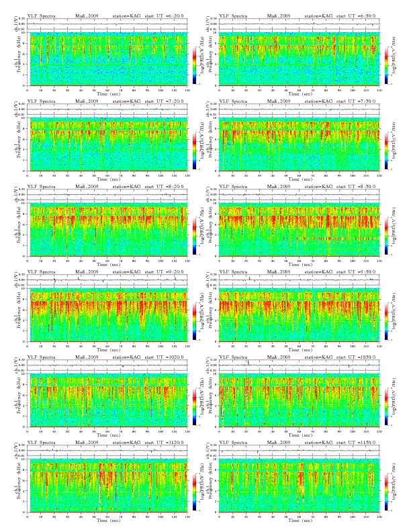Select the PSD color bar beside the 10:20:0 spectrogram
The width and height of the screenshot is (411, 532).
tap(194, 406)
